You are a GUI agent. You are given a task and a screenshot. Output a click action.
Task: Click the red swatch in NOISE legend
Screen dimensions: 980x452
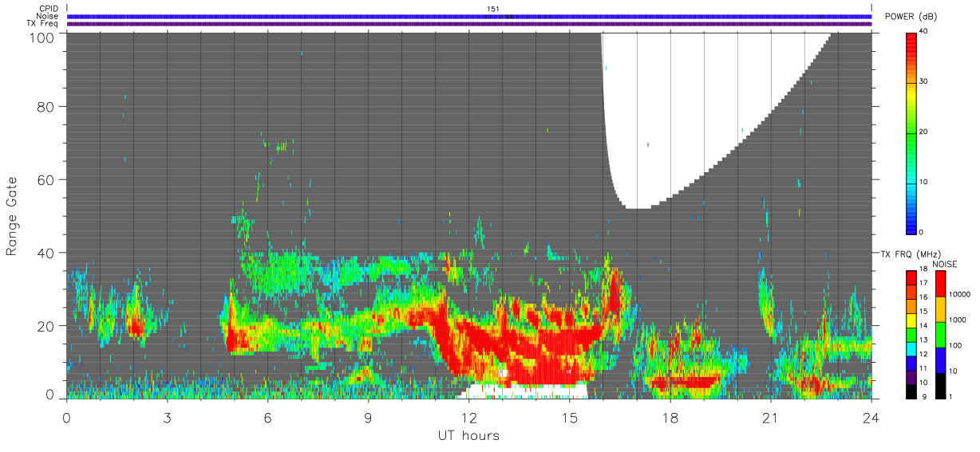tap(940, 283)
